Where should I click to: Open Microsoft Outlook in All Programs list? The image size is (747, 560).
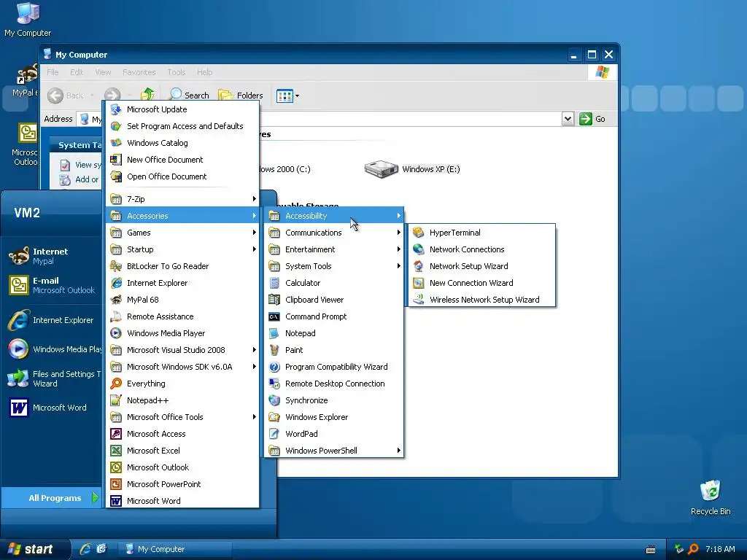(x=182, y=467)
